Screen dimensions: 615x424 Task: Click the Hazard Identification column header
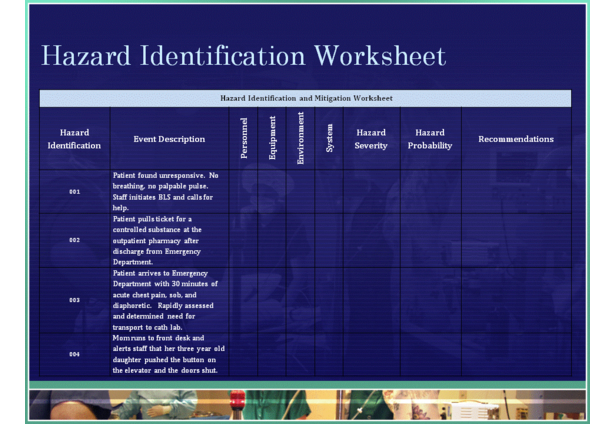pyautogui.click(x=75, y=139)
